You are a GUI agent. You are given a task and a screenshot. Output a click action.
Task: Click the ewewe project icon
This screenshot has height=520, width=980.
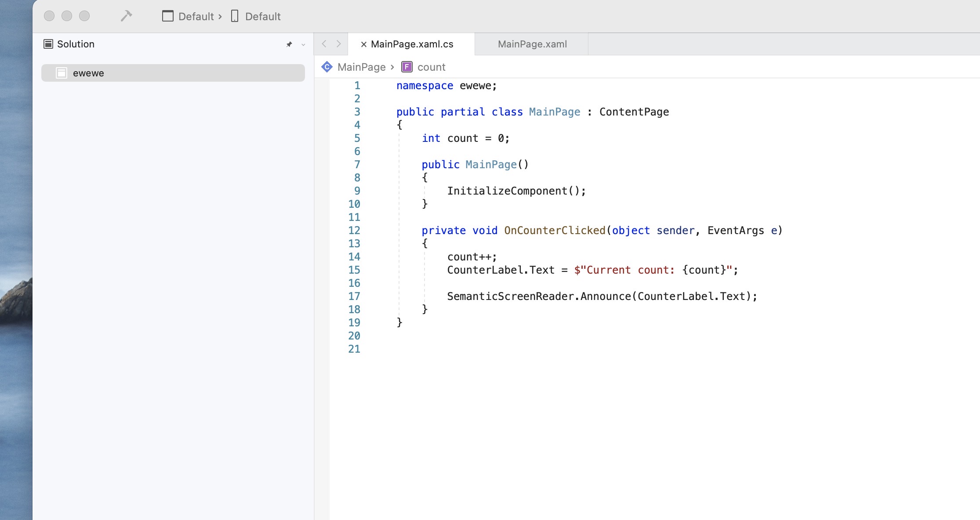point(62,73)
